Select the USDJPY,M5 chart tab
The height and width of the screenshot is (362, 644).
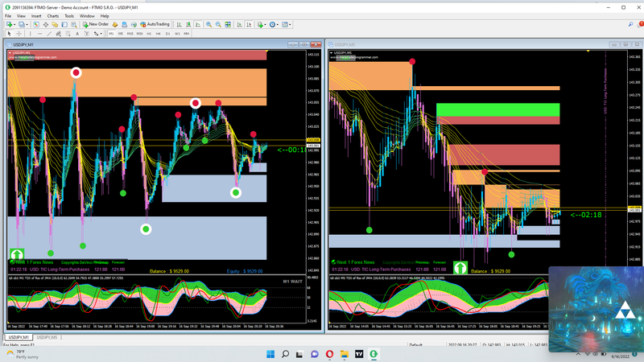47,337
